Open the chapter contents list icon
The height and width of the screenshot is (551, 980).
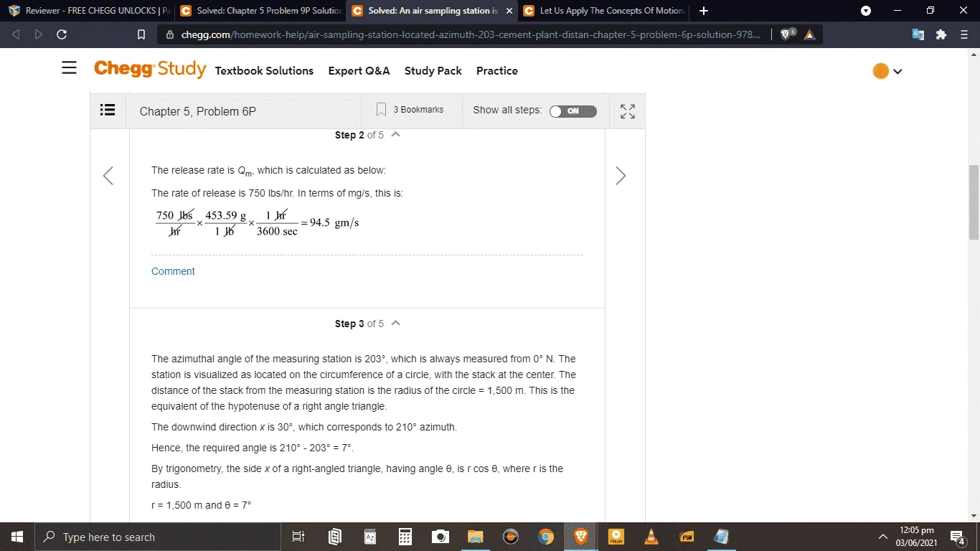tap(108, 110)
